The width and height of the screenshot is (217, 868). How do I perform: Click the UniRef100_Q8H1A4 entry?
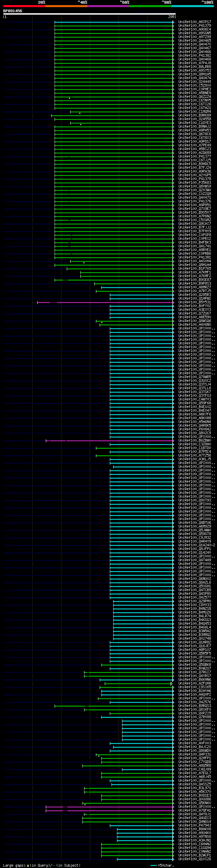(x=195, y=265)
